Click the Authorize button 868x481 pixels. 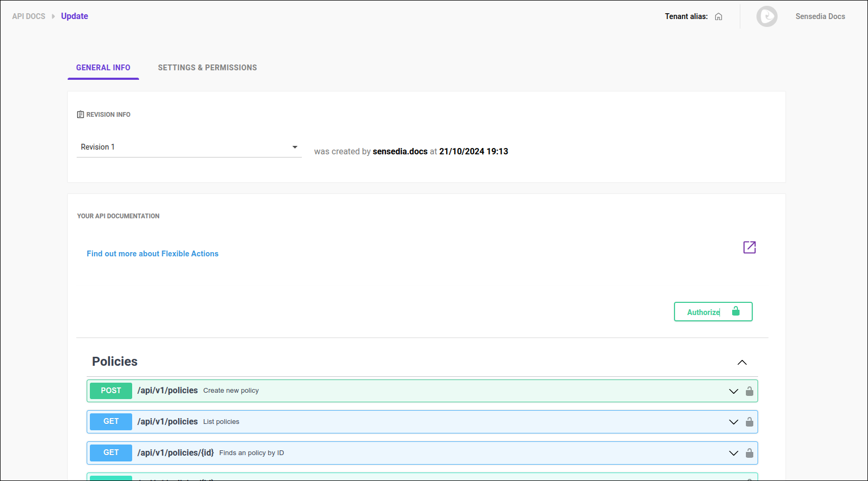713,312
